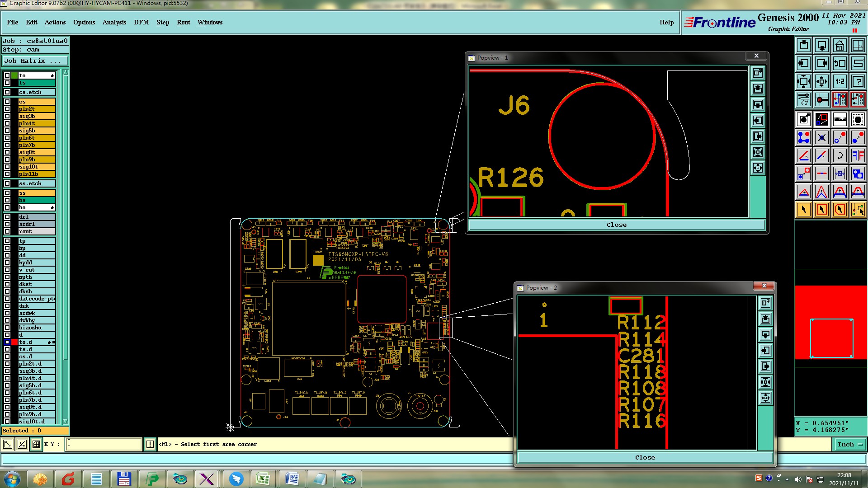This screenshot has height=488, width=868.
Task: Click the zoom in contract-arrows icon
Action: 822,81
